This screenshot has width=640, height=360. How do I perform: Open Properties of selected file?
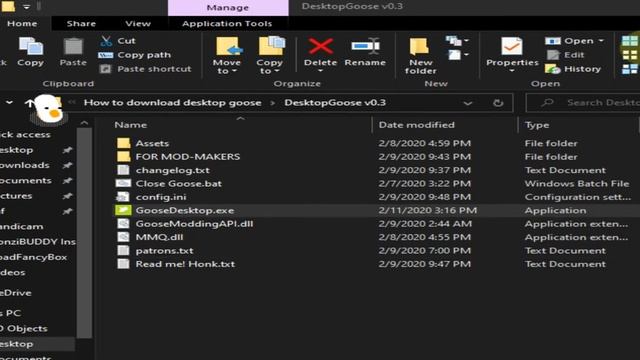click(512, 54)
